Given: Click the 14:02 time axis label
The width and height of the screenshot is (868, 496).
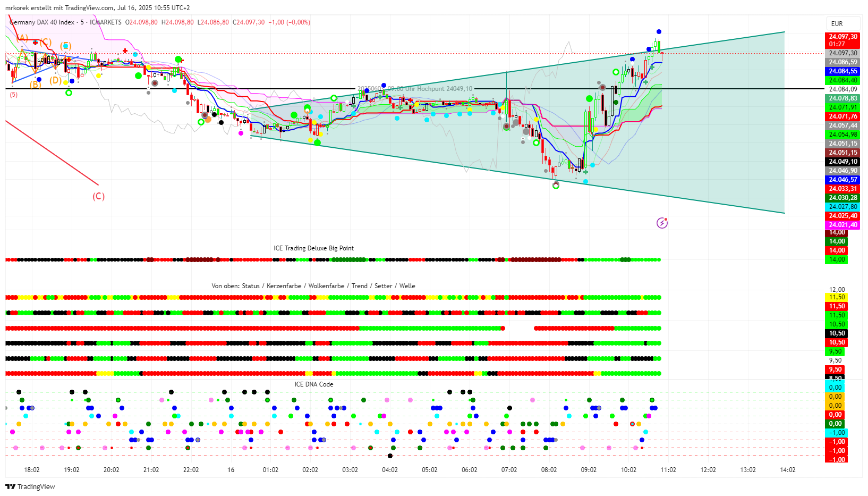Looking at the screenshot, I should [x=787, y=470].
